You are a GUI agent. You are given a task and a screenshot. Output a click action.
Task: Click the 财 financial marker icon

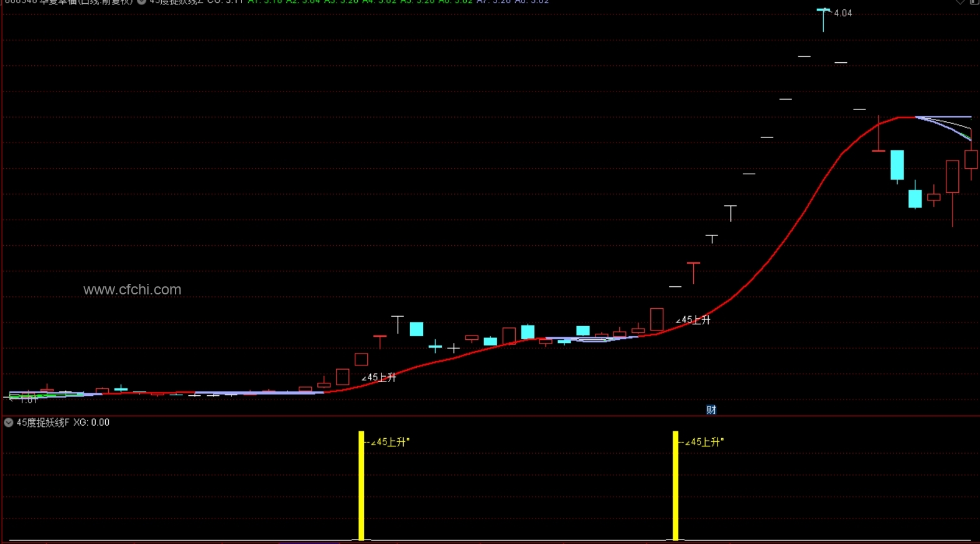[711, 410]
